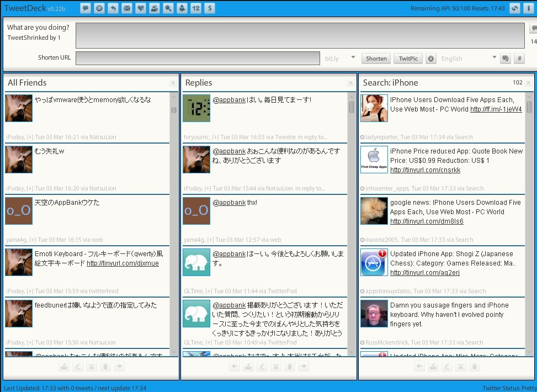Click the move-right arrow under Replies column
Screen dimensions: 537x392
pyautogui.click(x=304, y=366)
